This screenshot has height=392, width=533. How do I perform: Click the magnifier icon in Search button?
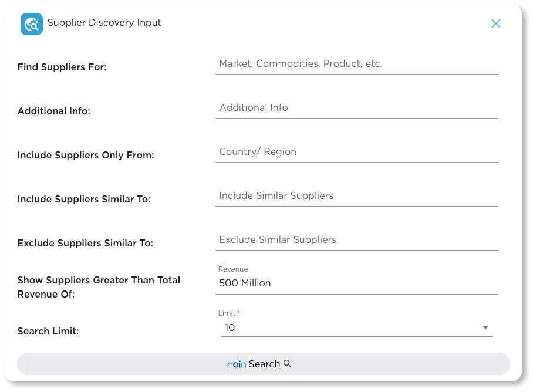tap(288, 364)
